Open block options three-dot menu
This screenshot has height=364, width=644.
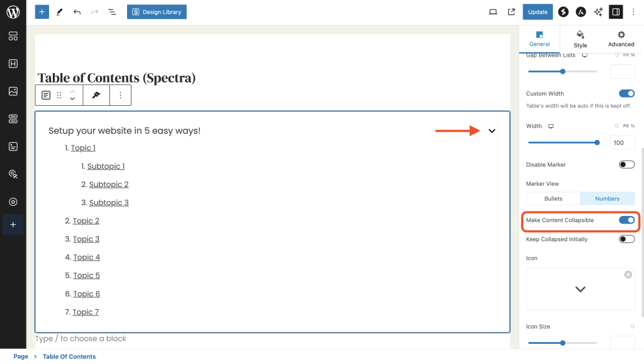(121, 95)
